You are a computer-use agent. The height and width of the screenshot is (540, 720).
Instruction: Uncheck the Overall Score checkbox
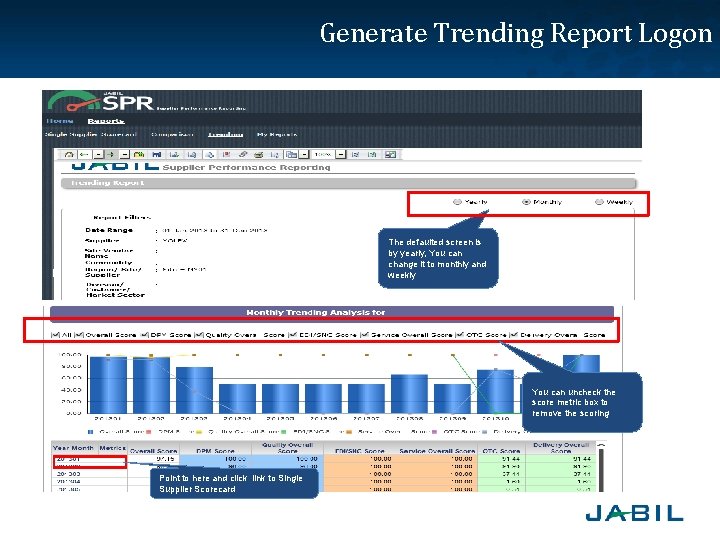point(79,335)
